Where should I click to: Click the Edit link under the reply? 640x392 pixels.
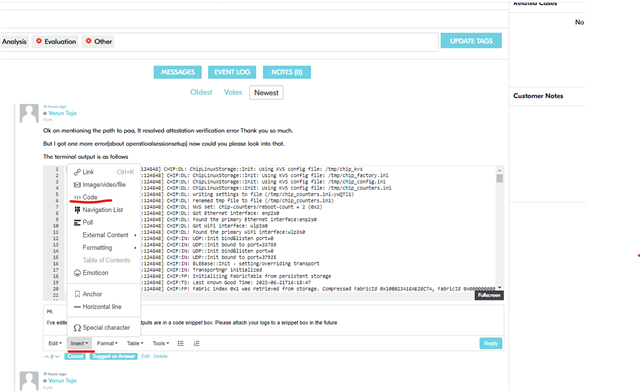pos(146,356)
